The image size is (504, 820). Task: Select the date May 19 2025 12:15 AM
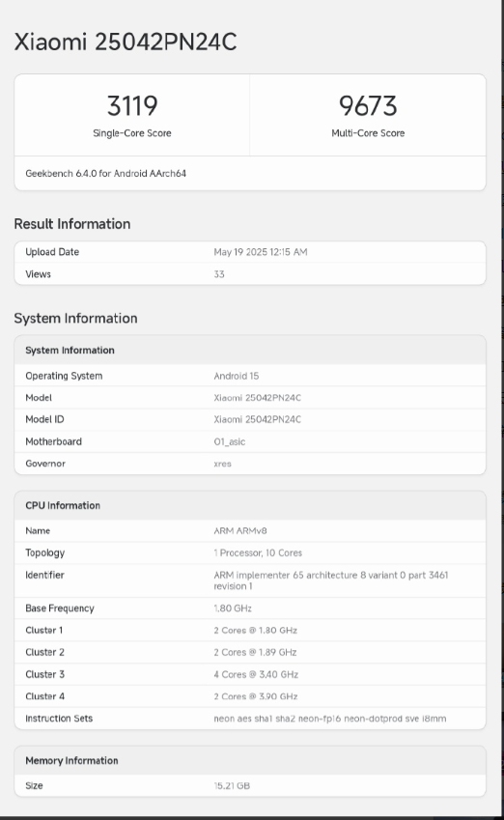tap(261, 252)
